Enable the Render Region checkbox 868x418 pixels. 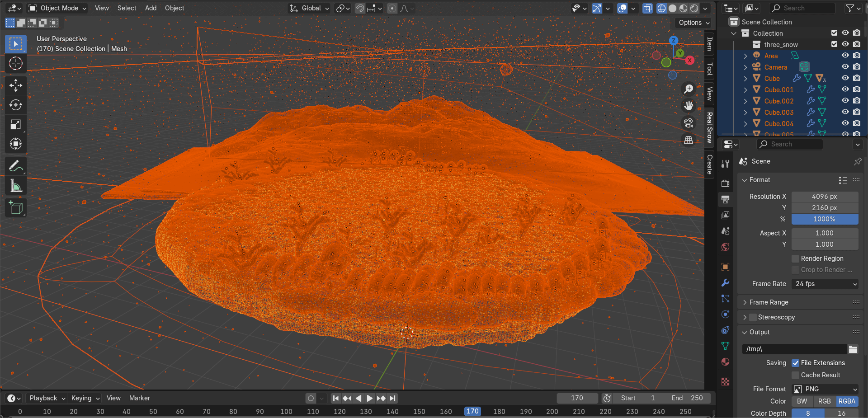coord(795,258)
